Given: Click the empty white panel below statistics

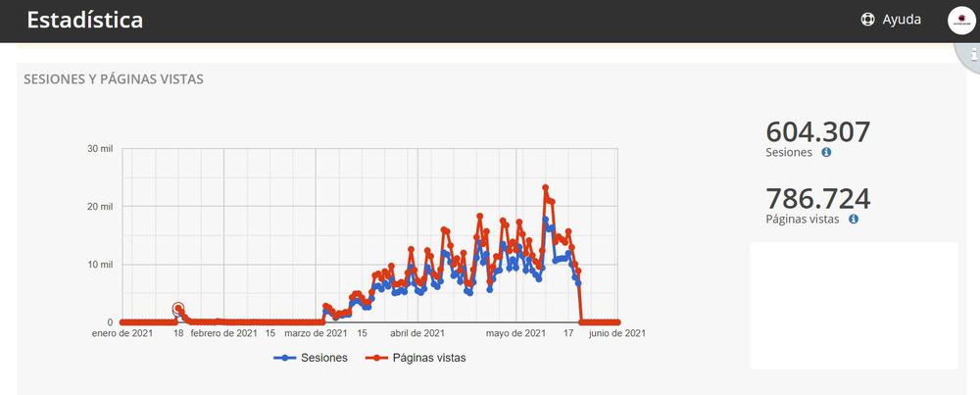Looking at the screenshot, I should 854,305.
